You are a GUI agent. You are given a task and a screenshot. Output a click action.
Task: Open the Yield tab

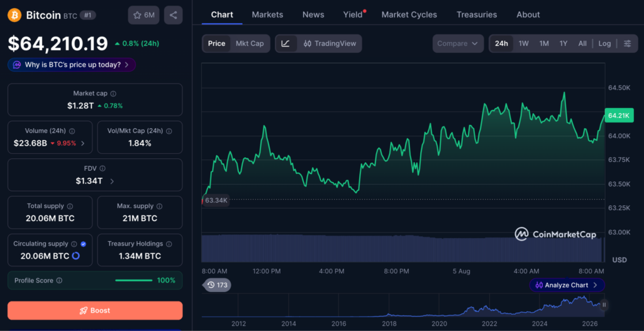[x=353, y=15]
